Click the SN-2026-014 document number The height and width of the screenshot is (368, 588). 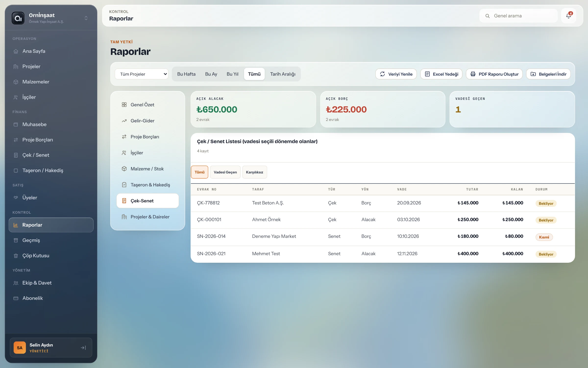point(211,237)
